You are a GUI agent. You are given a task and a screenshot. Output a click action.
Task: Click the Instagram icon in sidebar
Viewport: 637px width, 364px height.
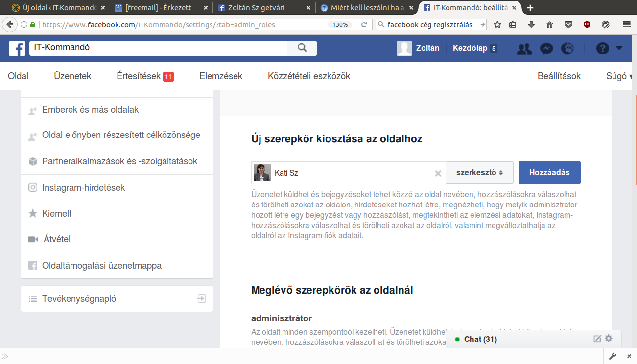pyautogui.click(x=33, y=187)
